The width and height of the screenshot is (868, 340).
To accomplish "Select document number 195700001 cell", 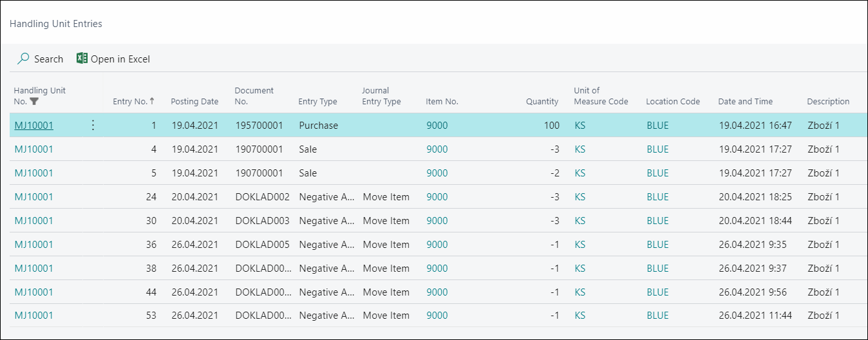I will [x=259, y=126].
